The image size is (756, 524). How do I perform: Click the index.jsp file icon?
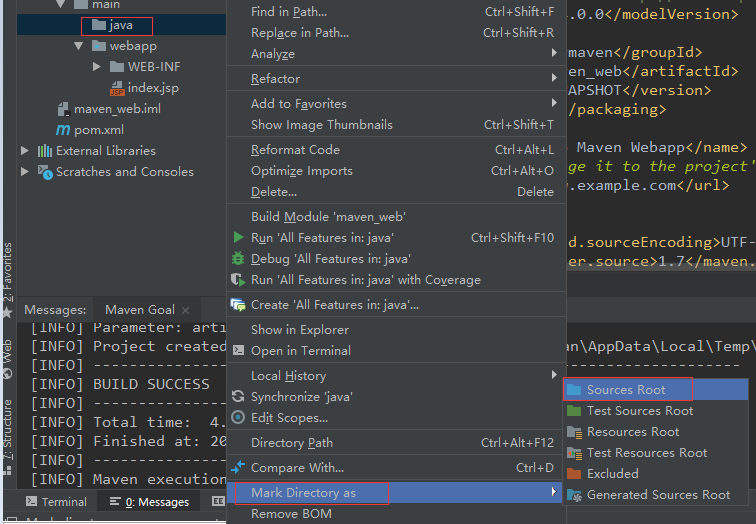[x=117, y=88]
